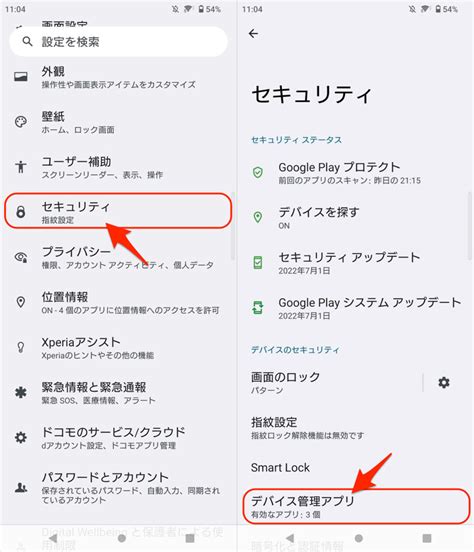This screenshot has height=552, width=474.
Task: Tap the home button on the right screen's navigation bar
Action: coord(358,538)
